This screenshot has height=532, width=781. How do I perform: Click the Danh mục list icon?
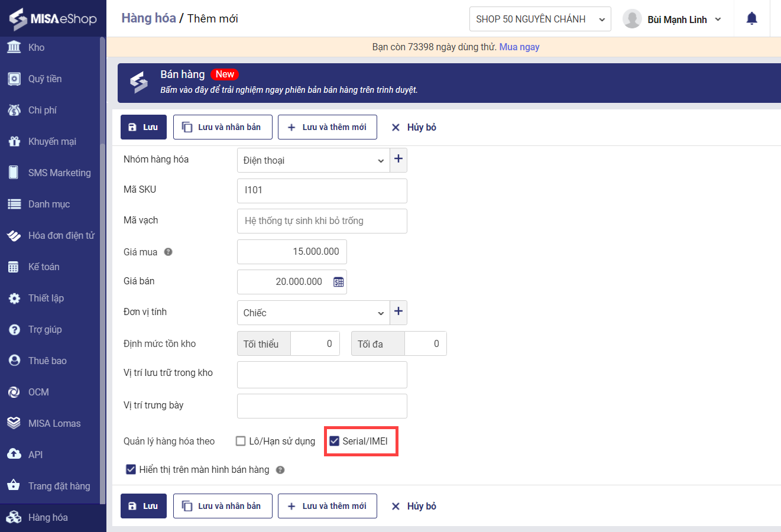point(14,204)
